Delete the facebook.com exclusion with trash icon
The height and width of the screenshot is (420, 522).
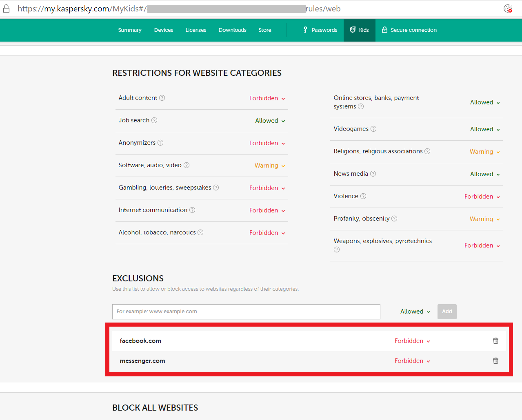[495, 341]
